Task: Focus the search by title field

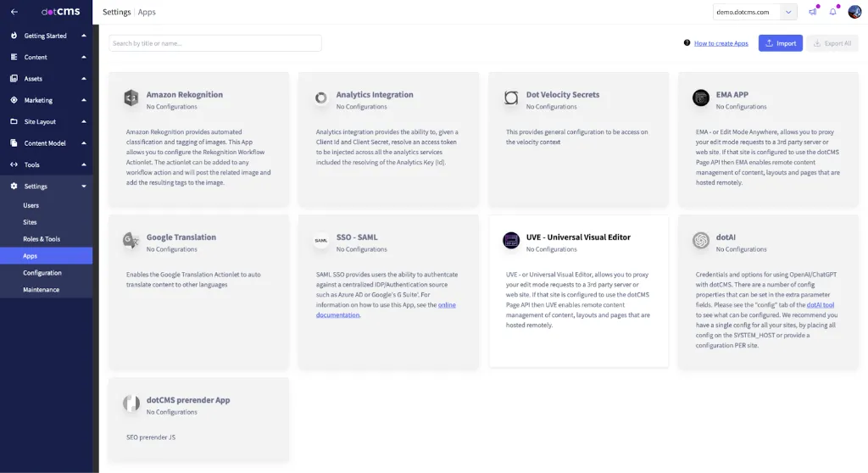Action: 215,43
